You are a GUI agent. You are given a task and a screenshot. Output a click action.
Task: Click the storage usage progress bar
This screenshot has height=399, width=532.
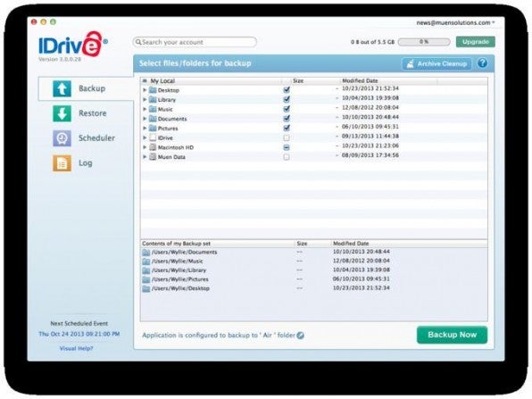[x=424, y=42]
